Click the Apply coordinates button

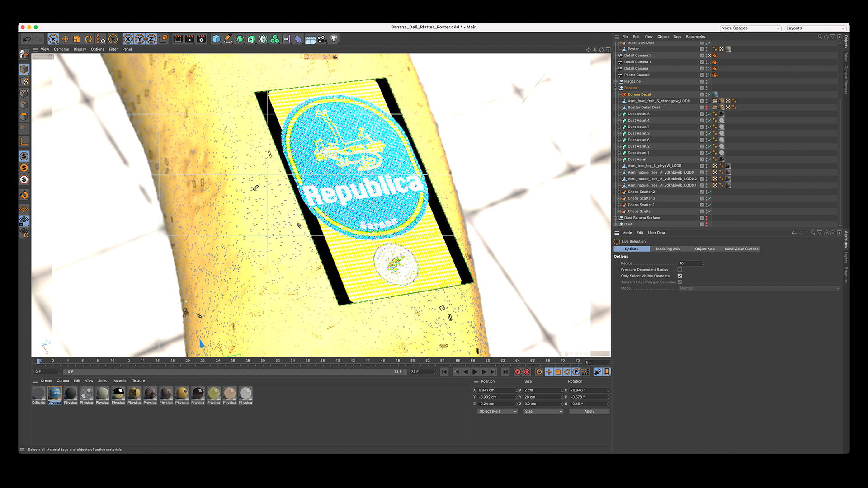(589, 412)
